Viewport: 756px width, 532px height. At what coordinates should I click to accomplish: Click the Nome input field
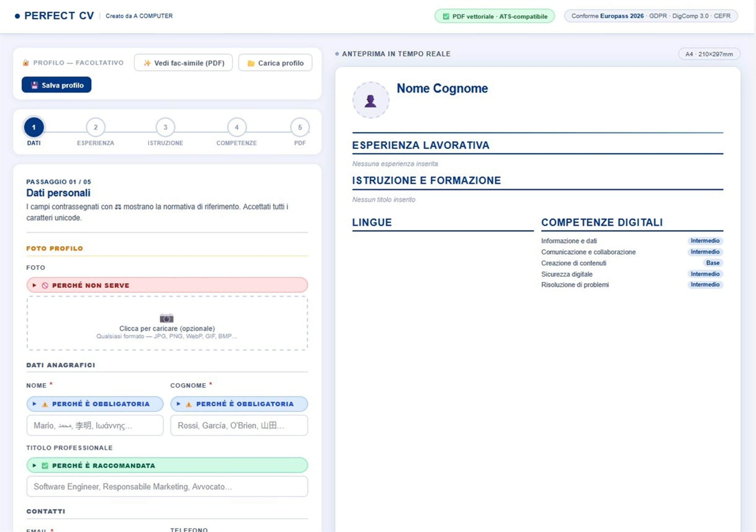pos(95,425)
